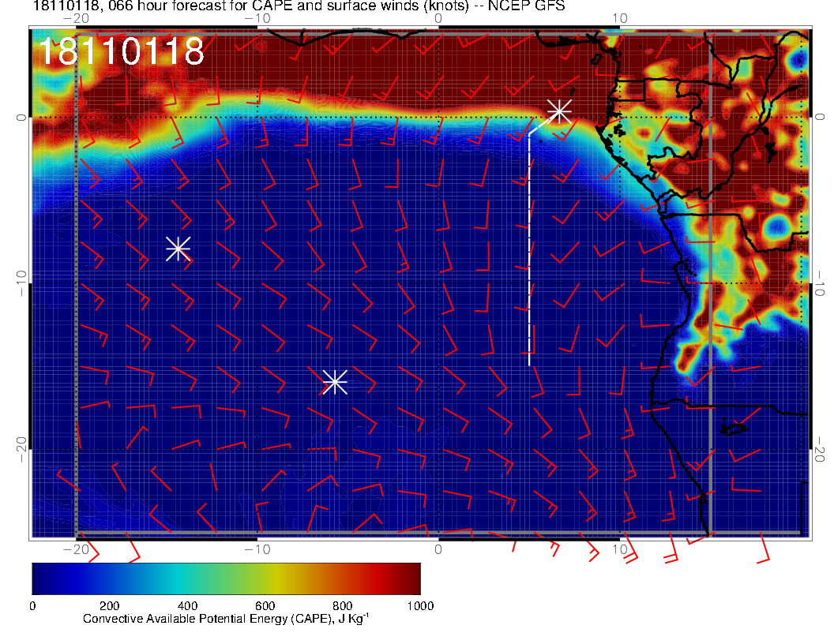Click the bottom longitude axis label -10
Screen dimensions: 834x644
coord(257,549)
